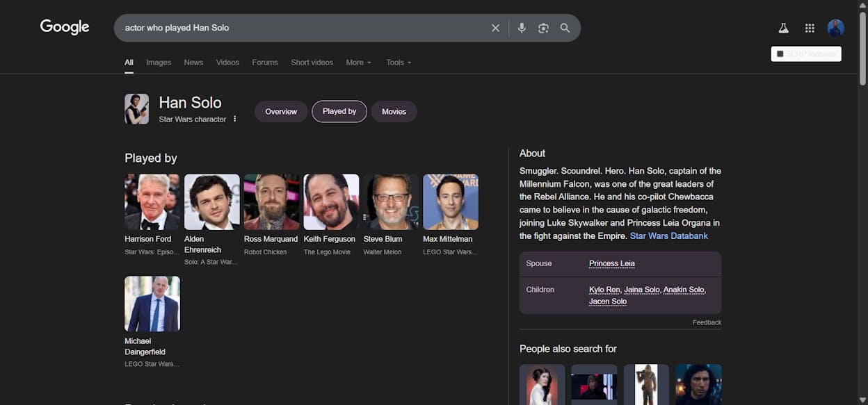The image size is (868, 405).
Task: Select the Movies chip
Action: (x=394, y=111)
